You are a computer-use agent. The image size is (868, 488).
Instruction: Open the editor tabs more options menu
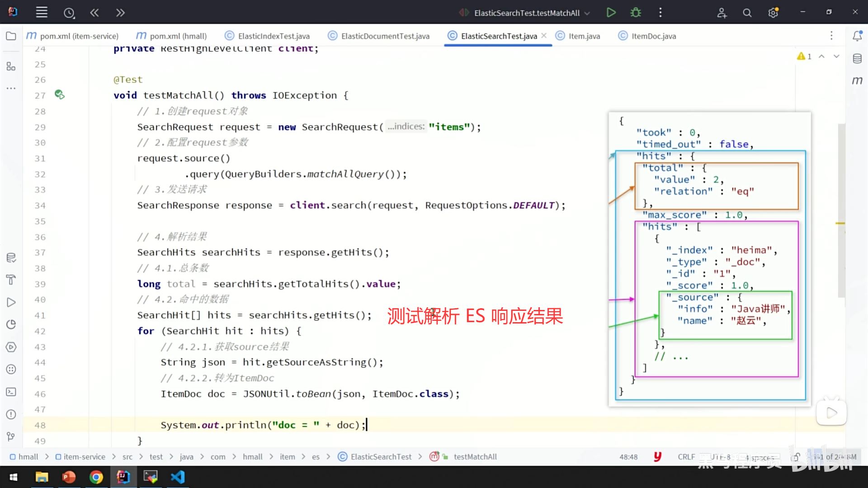pos(831,36)
